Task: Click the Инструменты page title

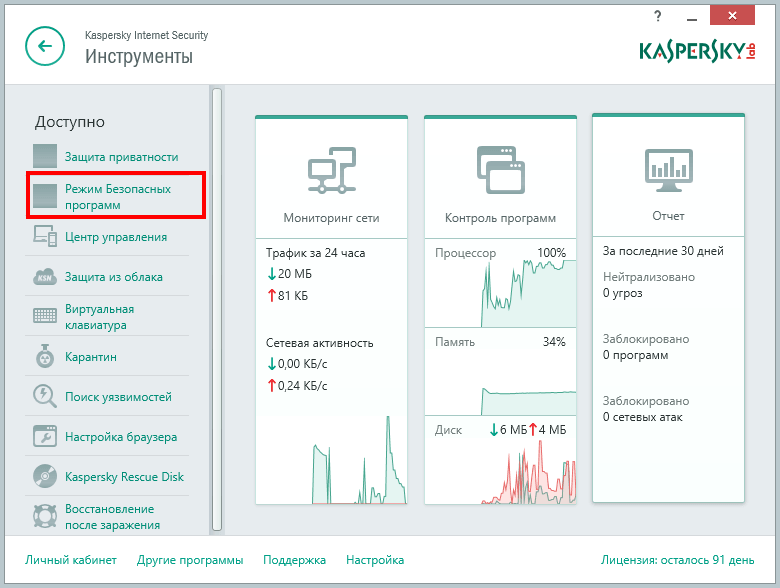Action: (x=139, y=56)
